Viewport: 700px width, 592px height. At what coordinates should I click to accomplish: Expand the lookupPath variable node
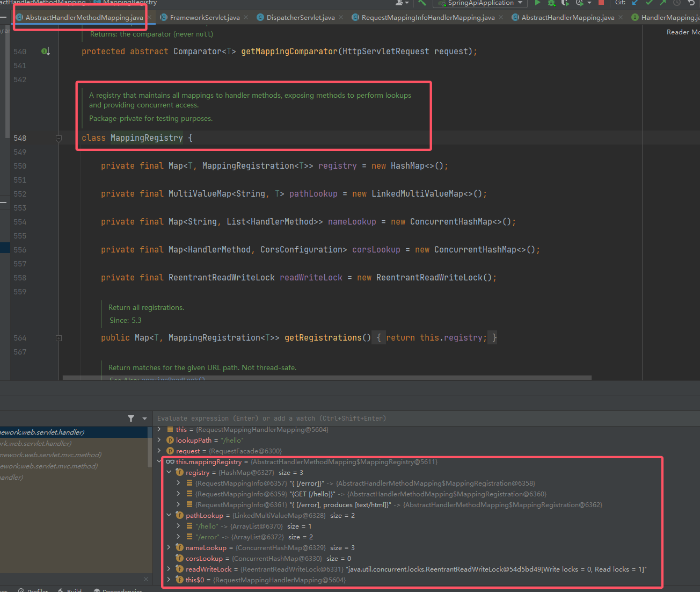[159, 440]
